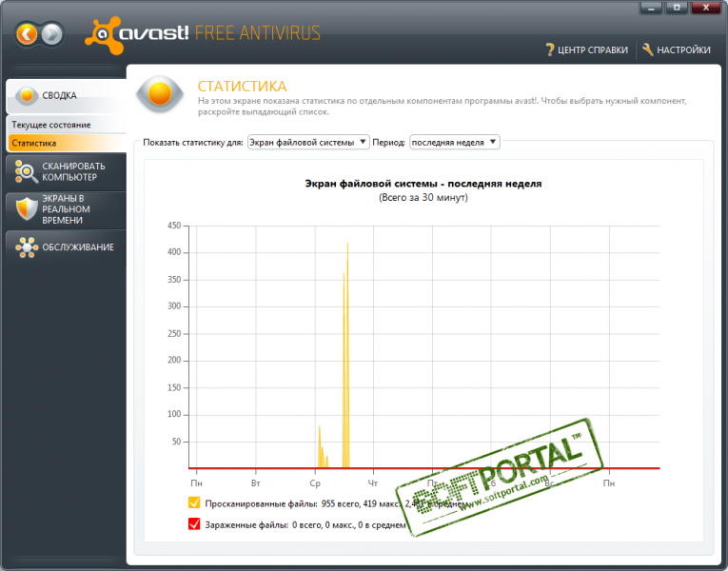Click the 200 axis value
Image resolution: width=728 pixels, height=571 pixels.
tap(174, 361)
